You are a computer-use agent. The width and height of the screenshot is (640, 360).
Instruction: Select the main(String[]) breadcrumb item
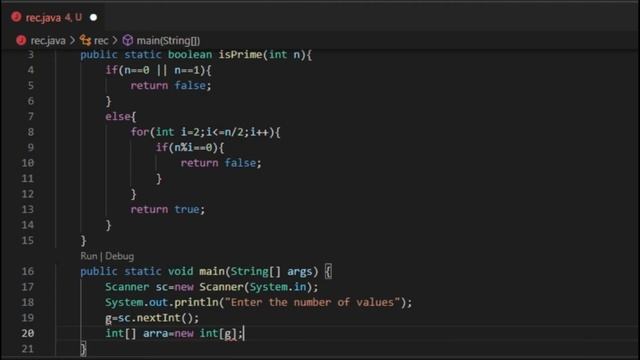(x=168, y=40)
